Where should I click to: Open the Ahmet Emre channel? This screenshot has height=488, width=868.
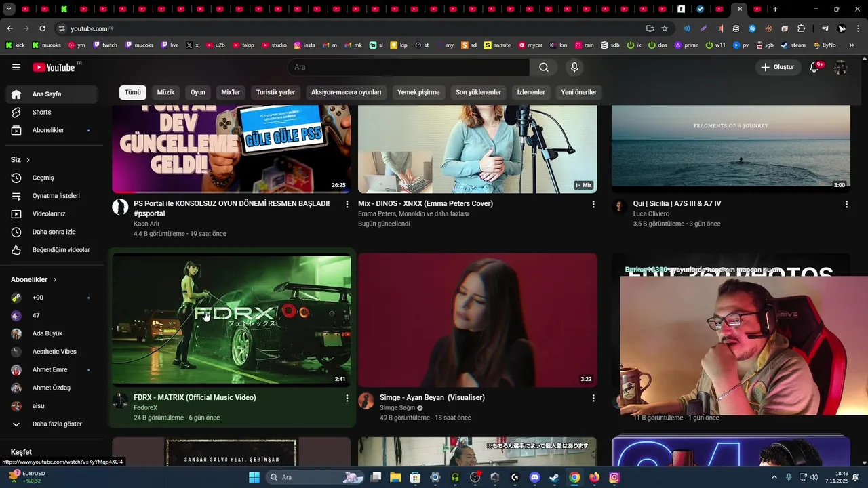52,370
